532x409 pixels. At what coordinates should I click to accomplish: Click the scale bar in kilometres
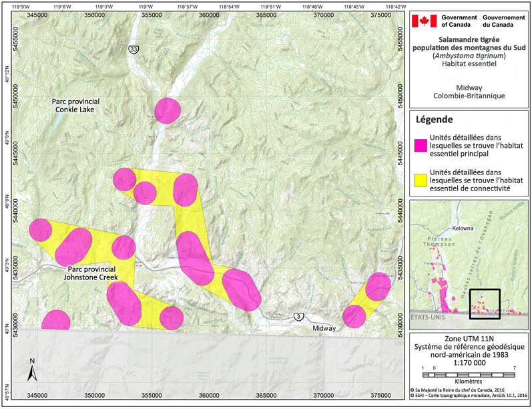tap(469, 375)
